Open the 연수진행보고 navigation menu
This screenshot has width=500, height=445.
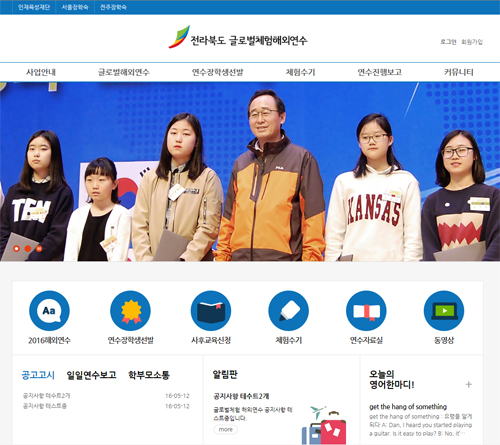379,72
